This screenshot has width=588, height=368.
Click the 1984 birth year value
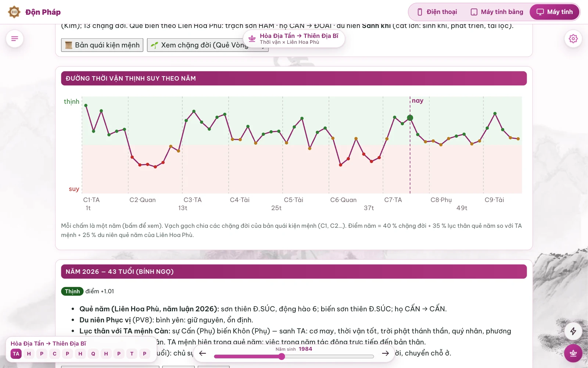pos(305,349)
